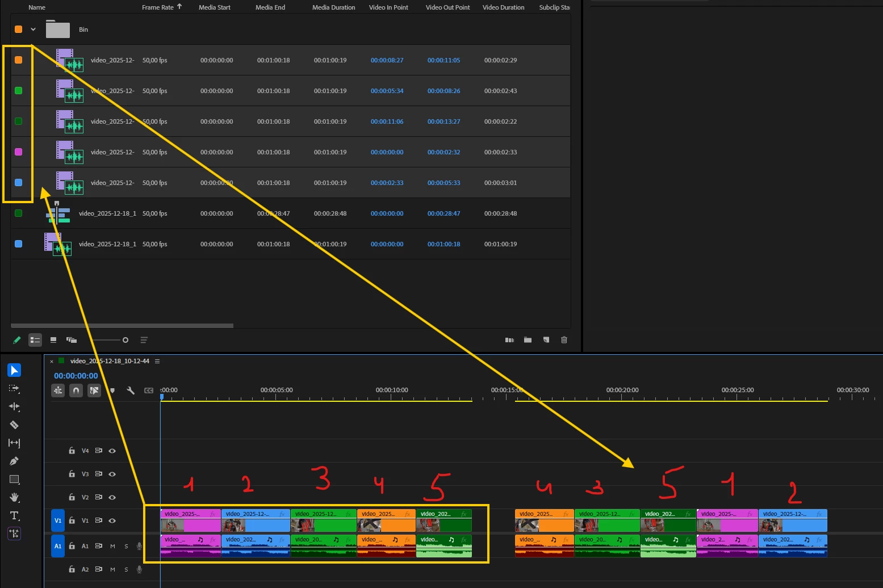Click the Video Duration column header
Image resolution: width=883 pixels, height=588 pixels.
(504, 7)
